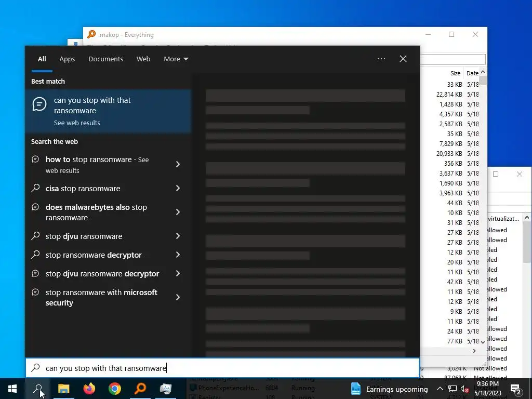Expand arrow for 'stop ransomware decryptor'
532x399 pixels.
178,255
